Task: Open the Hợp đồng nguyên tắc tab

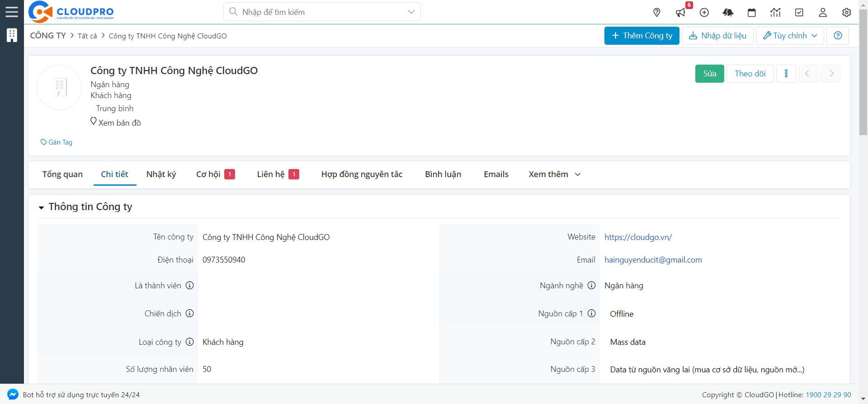Action: [x=362, y=174]
